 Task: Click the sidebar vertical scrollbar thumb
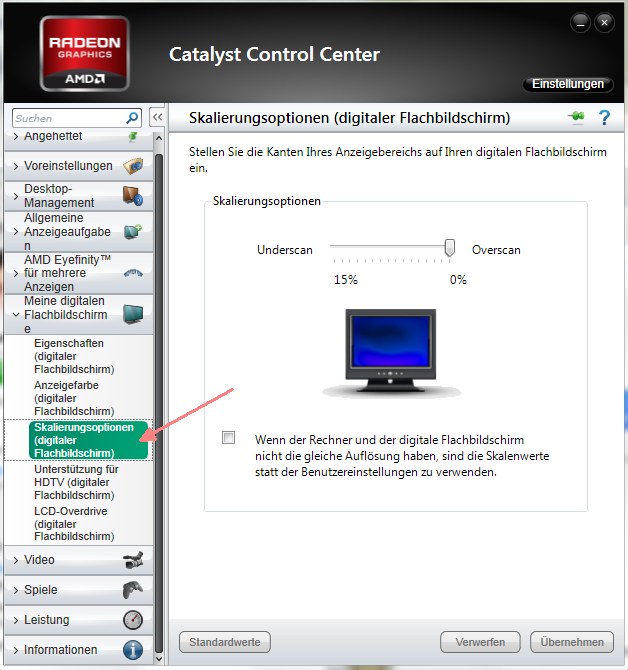(158, 403)
